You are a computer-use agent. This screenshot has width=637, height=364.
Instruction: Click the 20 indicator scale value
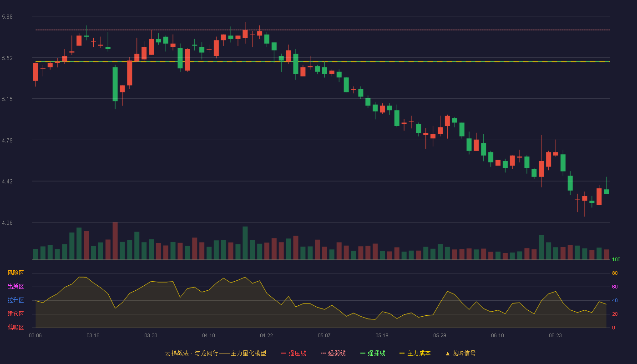[x=615, y=314]
